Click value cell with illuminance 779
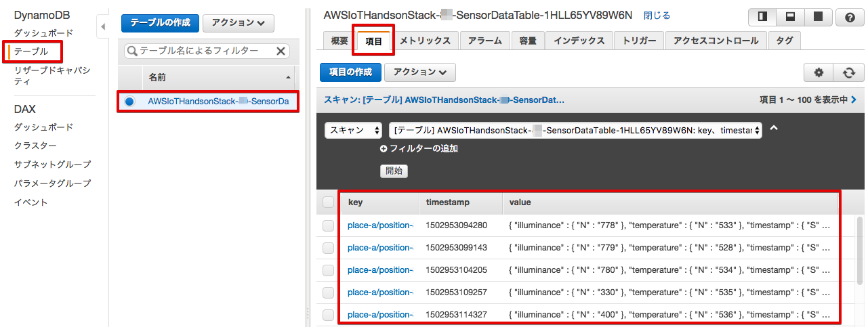The height and width of the screenshot is (327, 868). (669, 248)
